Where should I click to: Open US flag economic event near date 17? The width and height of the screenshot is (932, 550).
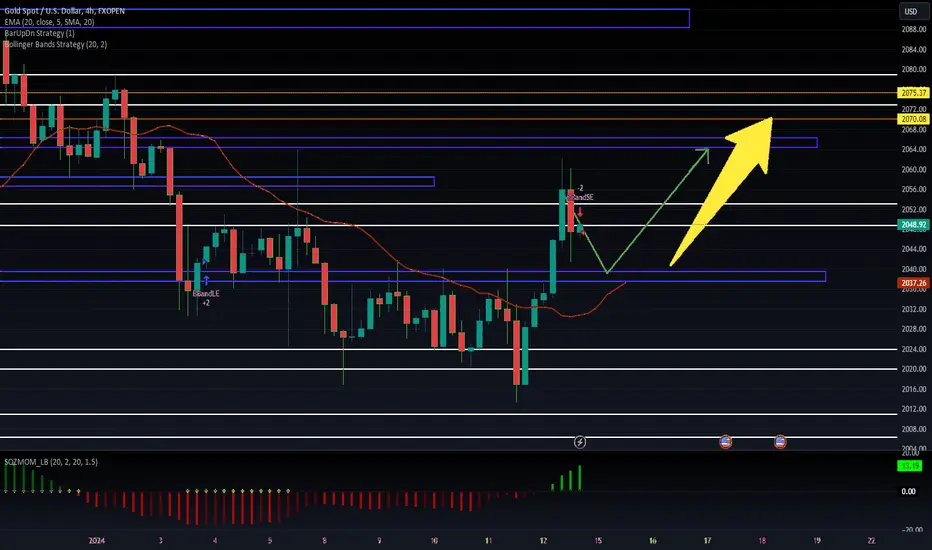[725, 442]
